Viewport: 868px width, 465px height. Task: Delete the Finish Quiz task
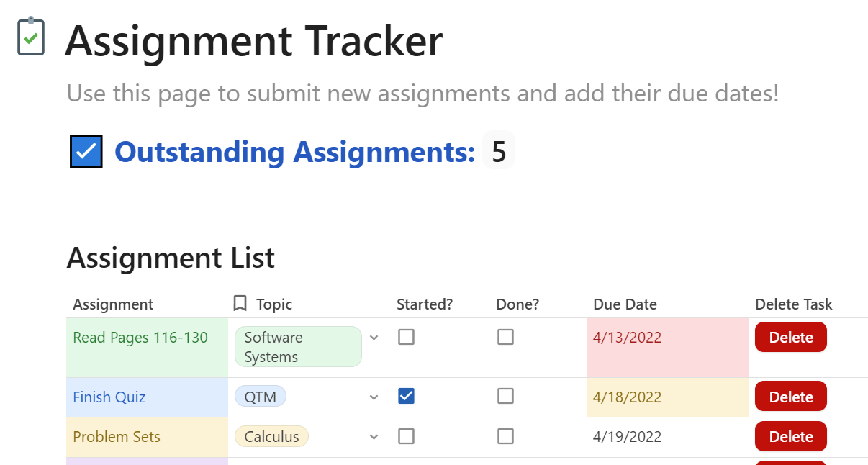790,397
